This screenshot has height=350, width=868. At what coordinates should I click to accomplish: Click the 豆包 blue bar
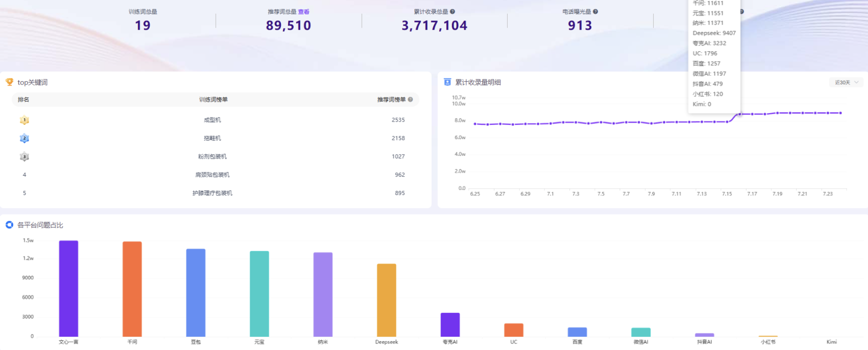coord(196,293)
